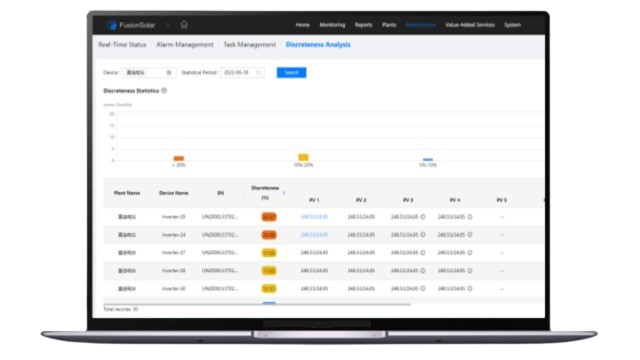This screenshot has width=640, height=360.
Task: Open the Maintenance menu
Action: click(x=420, y=25)
